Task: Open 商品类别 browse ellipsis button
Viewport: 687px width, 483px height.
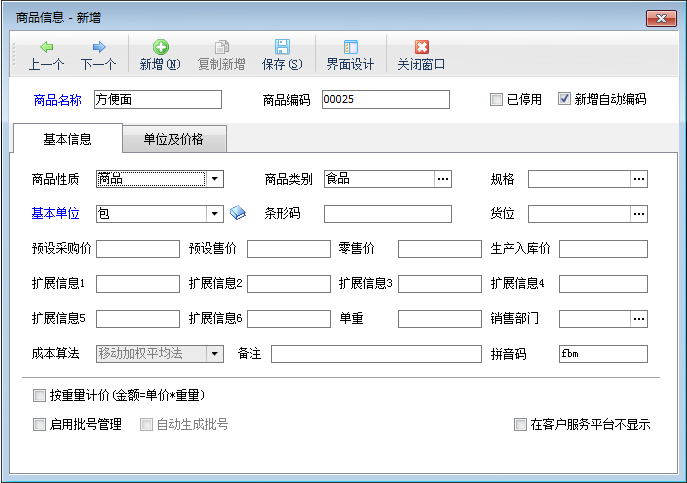Action: [x=442, y=179]
